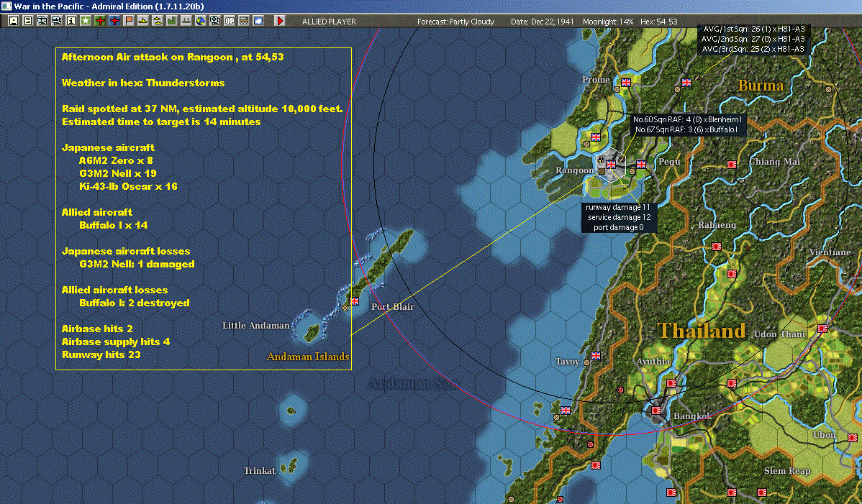Click the British flag marker at Prome
862x504 pixels.
click(x=625, y=83)
